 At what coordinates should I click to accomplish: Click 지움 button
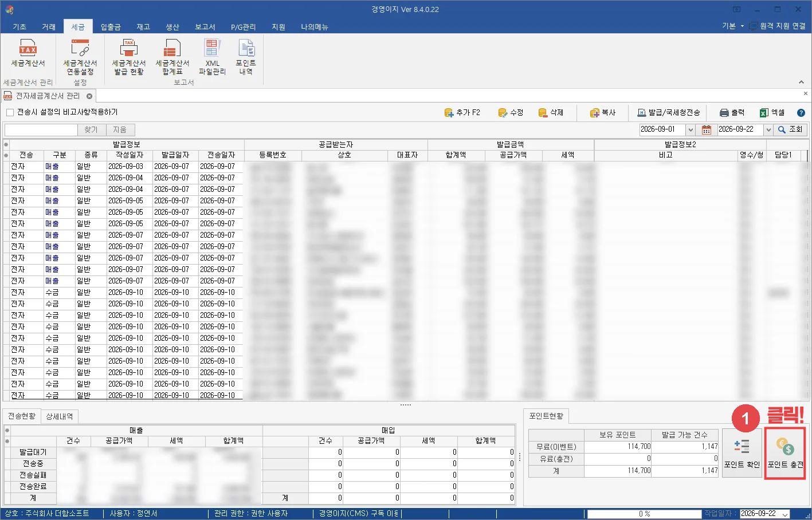coord(120,130)
